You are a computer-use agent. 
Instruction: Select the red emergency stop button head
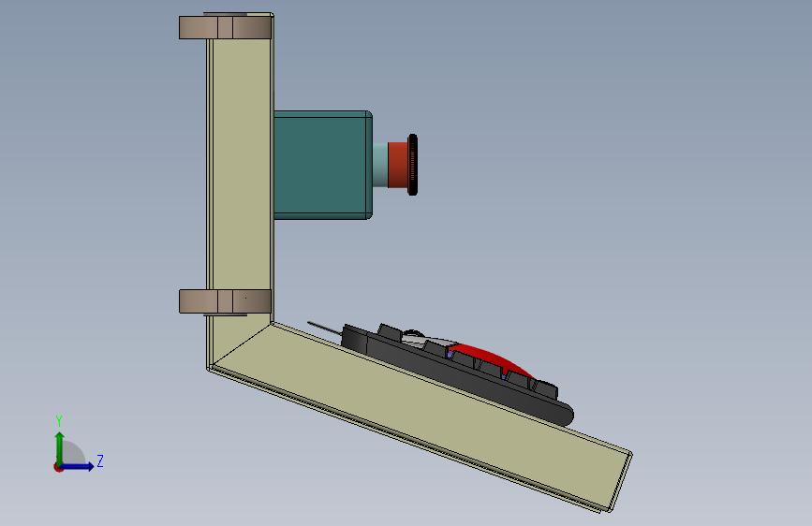pyautogui.click(x=402, y=165)
